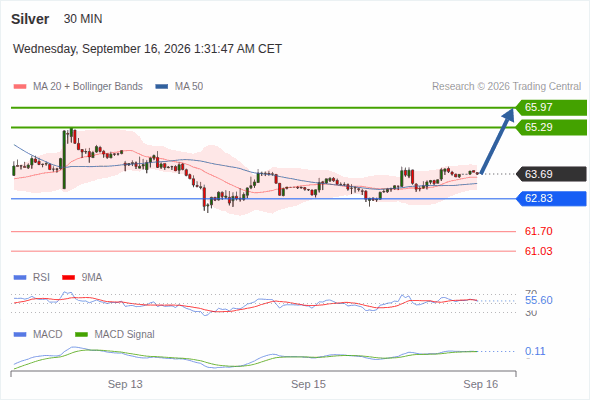
Task: Click the 63.69 current price tag
Action: 551,174
